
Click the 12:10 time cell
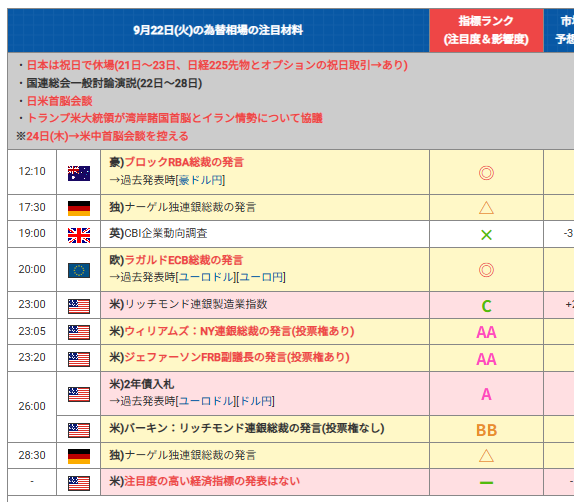(x=32, y=171)
